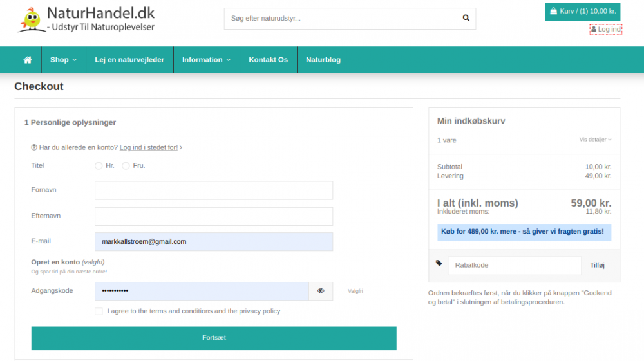Image resolution: width=644 pixels, height=361 pixels.
Task: Click the E-mail input field
Action: (x=214, y=241)
